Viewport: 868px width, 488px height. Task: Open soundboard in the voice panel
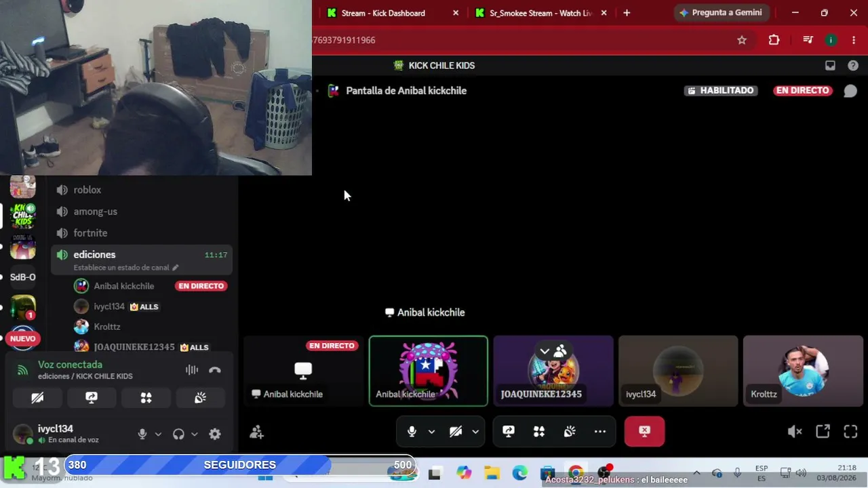(200, 398)
